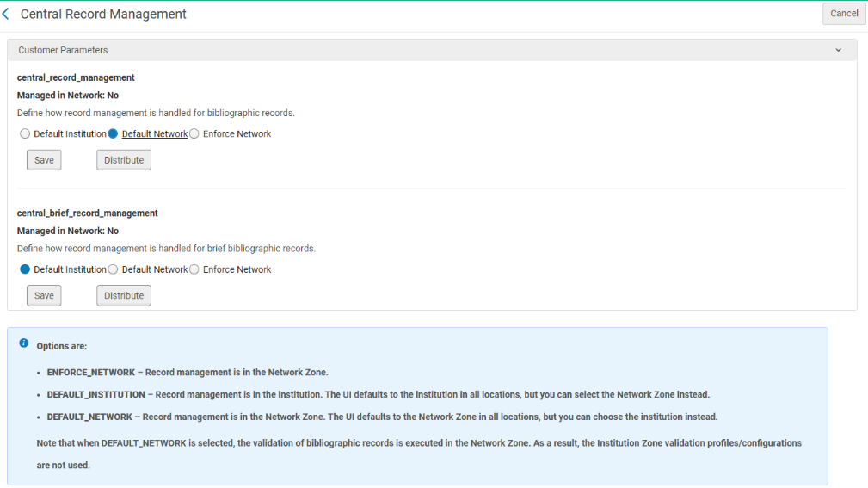Select Default Network for central_record_management

(x=113, y=134)
